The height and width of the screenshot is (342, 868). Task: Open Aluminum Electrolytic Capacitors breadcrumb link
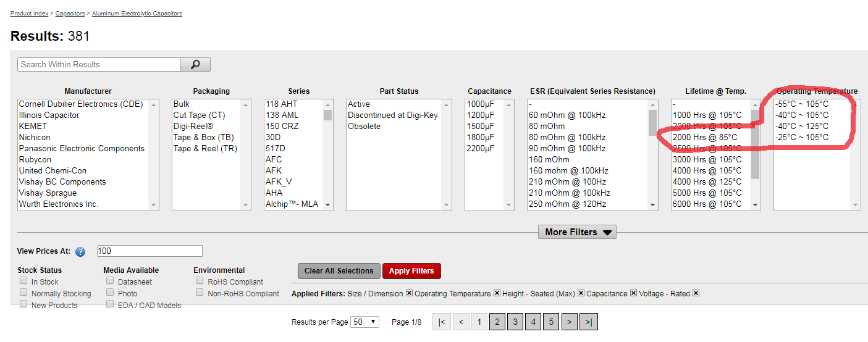[x=137, y=14]
